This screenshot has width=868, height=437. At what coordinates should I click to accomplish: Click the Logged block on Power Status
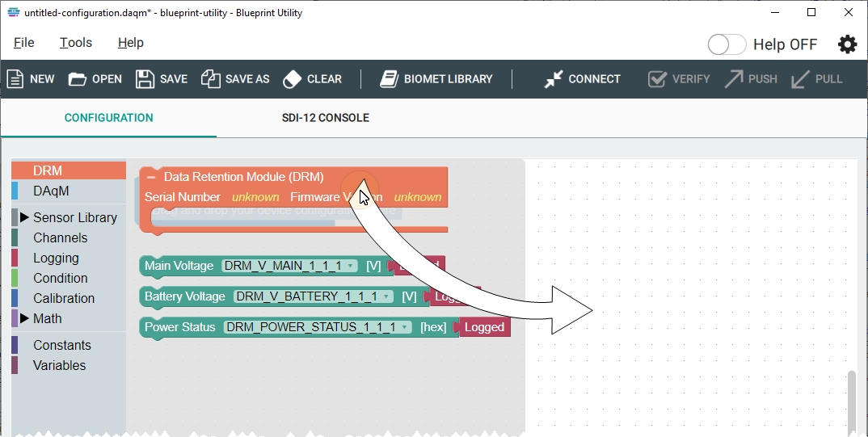pos(484,327)
